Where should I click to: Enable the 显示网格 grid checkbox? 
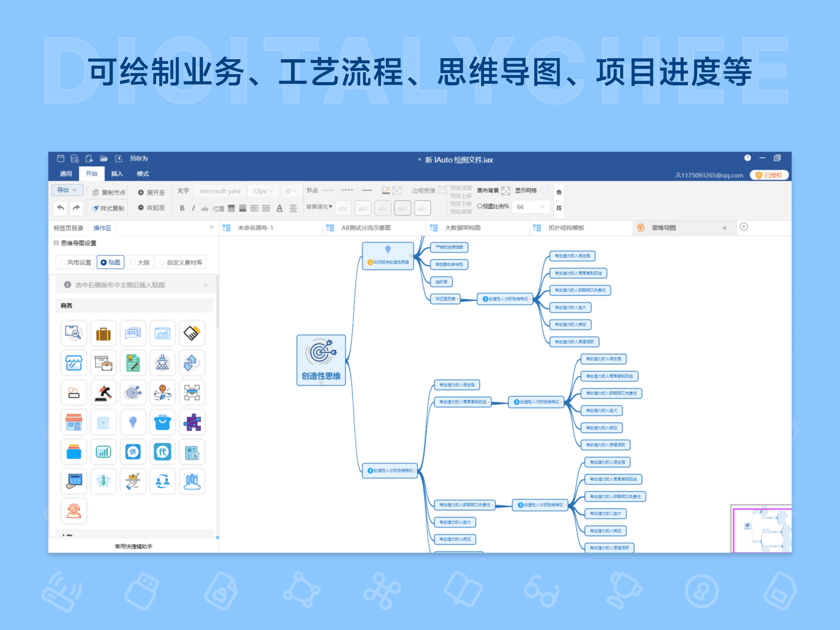545,190
